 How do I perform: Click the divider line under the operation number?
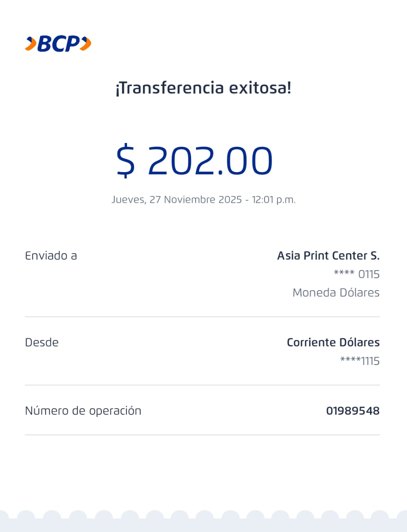click(x=202, y=435)
